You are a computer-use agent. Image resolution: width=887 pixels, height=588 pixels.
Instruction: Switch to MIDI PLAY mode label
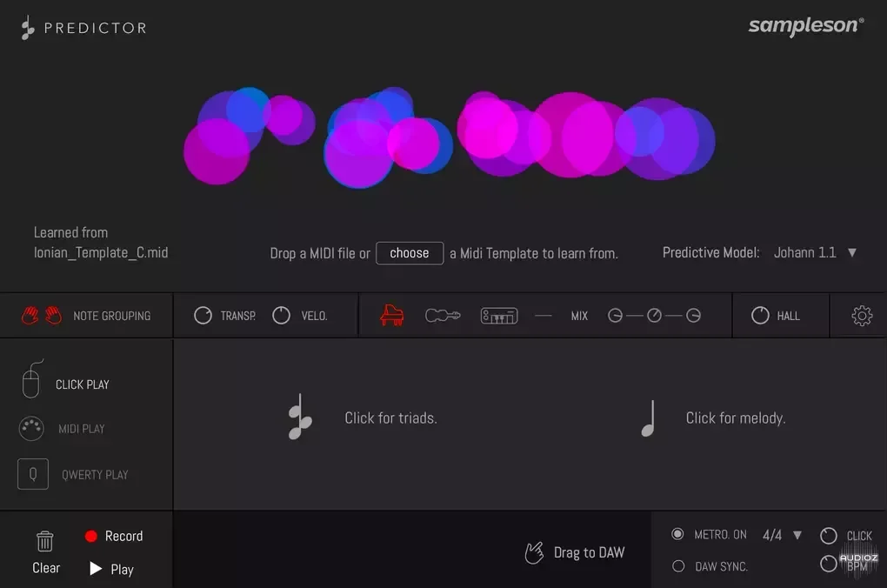click(82, 429)
